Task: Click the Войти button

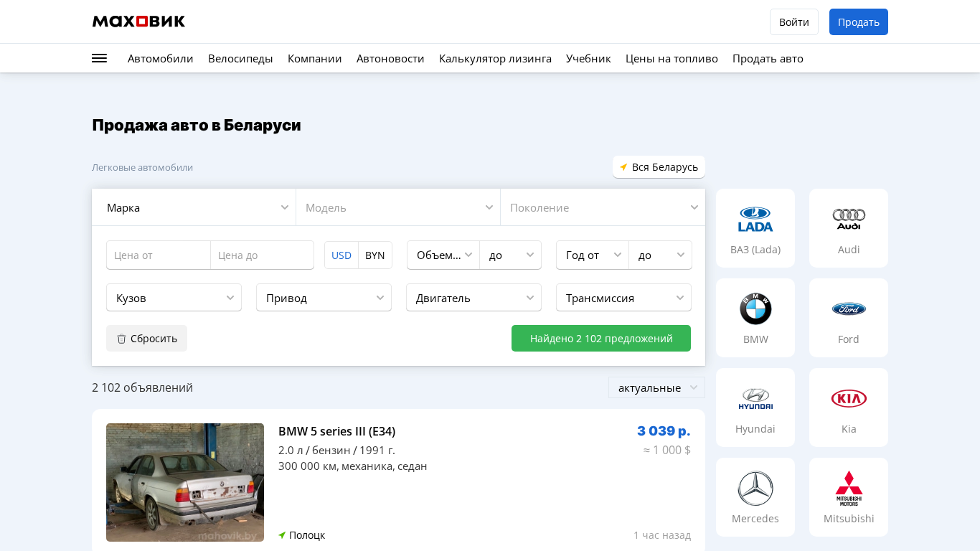Action: 794,22
